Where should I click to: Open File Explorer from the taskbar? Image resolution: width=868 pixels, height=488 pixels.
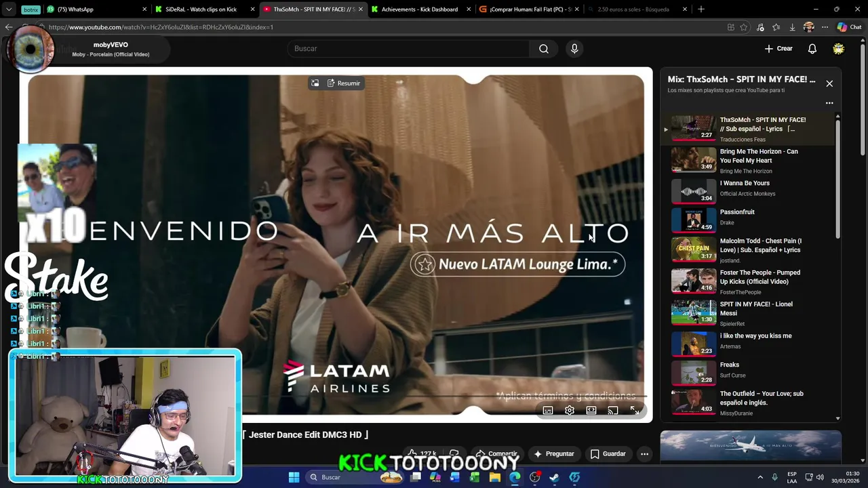tap(495, 477)
